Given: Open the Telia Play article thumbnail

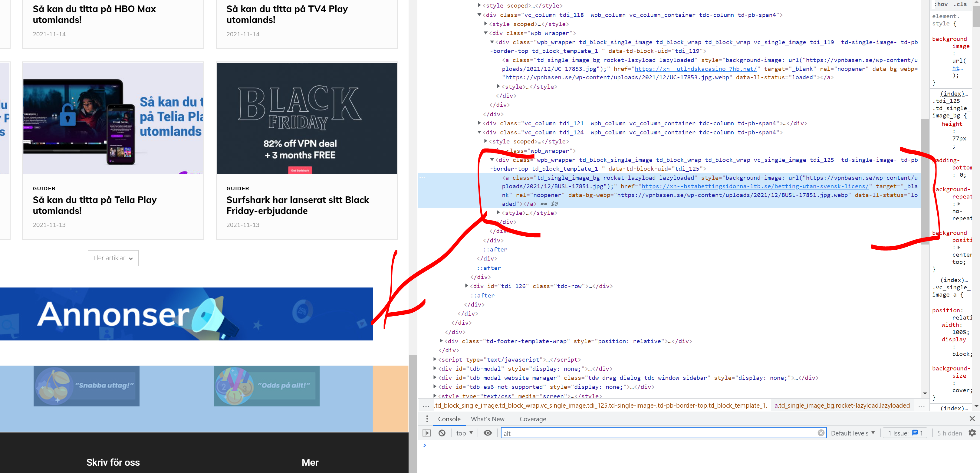Looking at the screenshot, I should pos(113,118).
